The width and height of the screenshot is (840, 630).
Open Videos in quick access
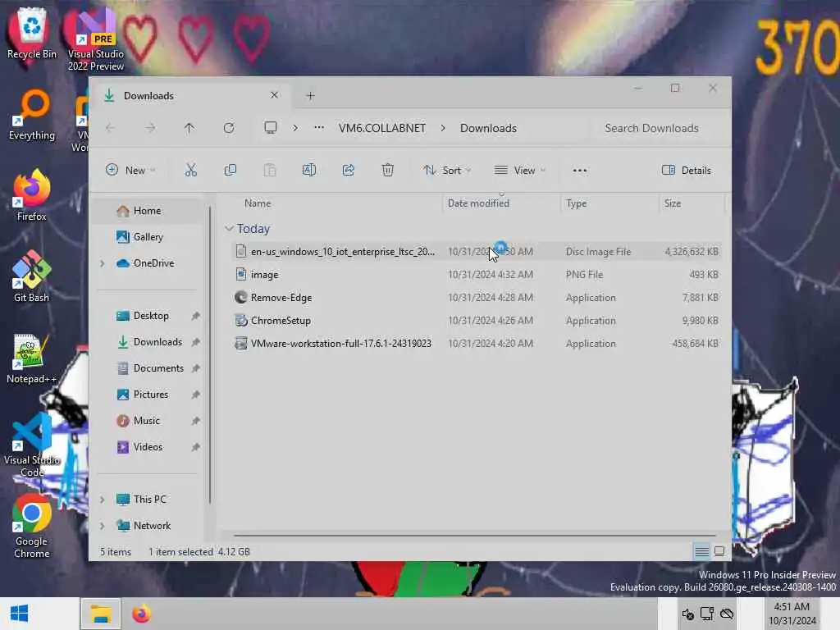(148, 447)
